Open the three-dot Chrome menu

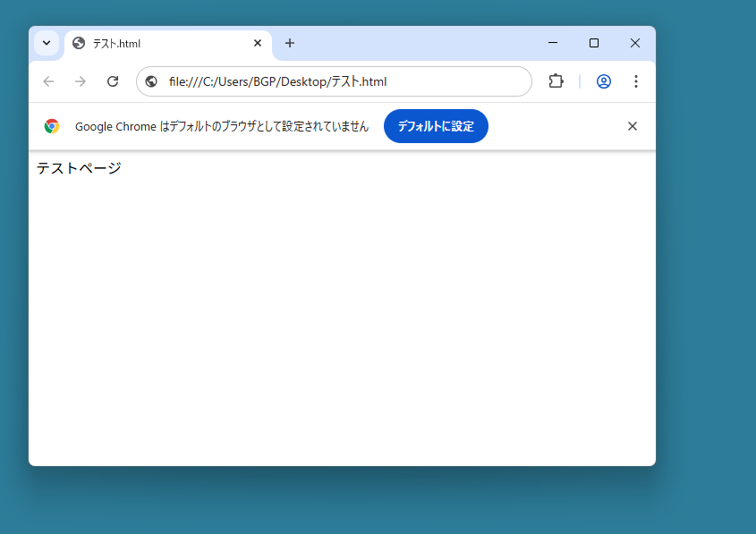tap(636, 81)
